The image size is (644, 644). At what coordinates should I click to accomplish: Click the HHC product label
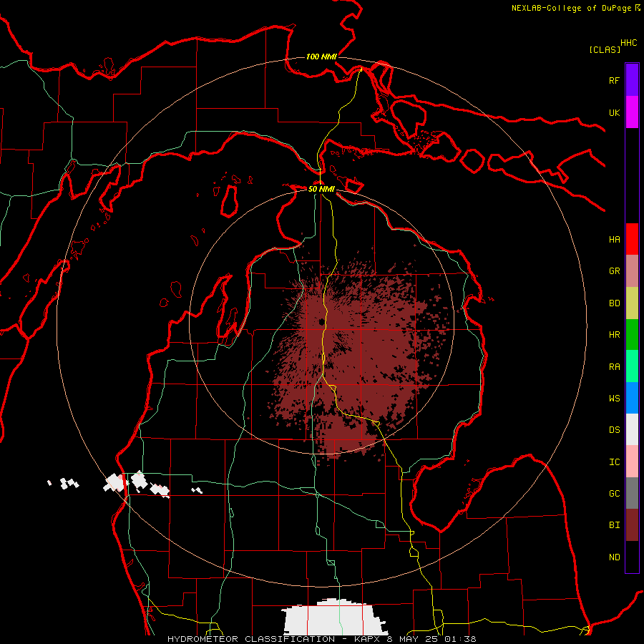point(629,43)
